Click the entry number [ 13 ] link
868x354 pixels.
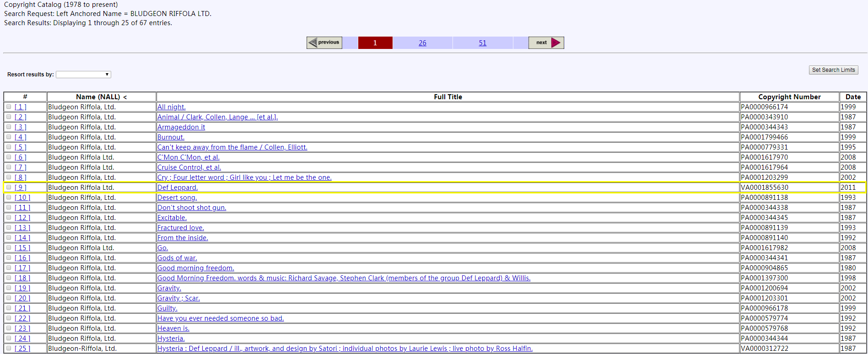coord(22,228)
